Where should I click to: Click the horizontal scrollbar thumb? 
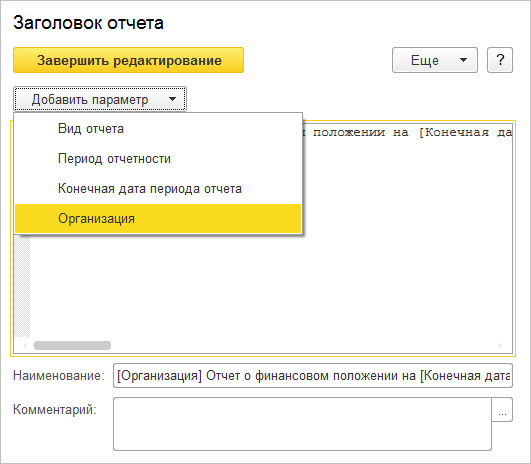coord(72,345)
